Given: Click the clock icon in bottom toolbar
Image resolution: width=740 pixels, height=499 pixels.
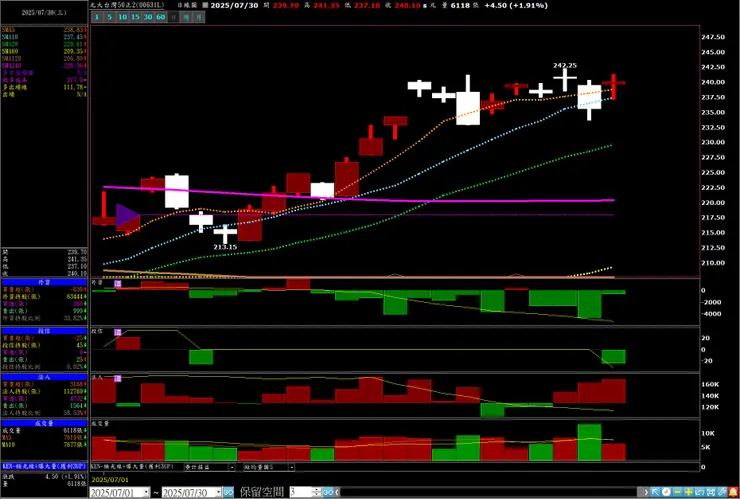Looking at the screenshot, I should coord(666,492).
